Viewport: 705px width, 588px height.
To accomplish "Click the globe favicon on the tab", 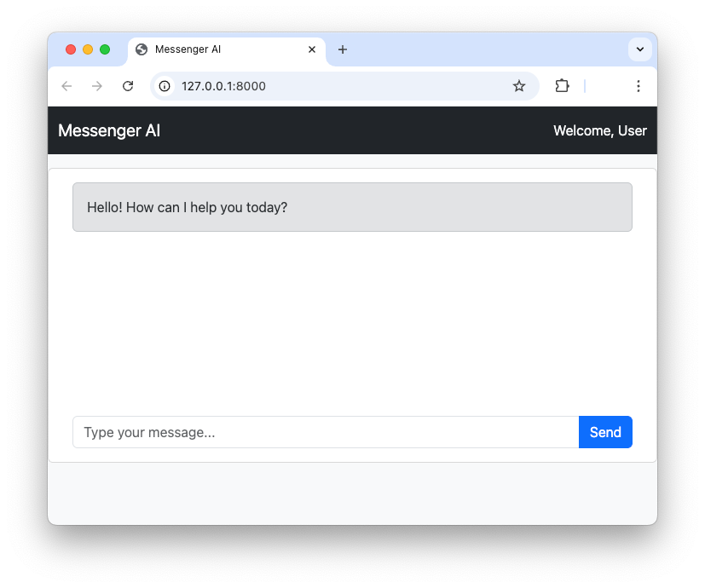I will [141, 49].
